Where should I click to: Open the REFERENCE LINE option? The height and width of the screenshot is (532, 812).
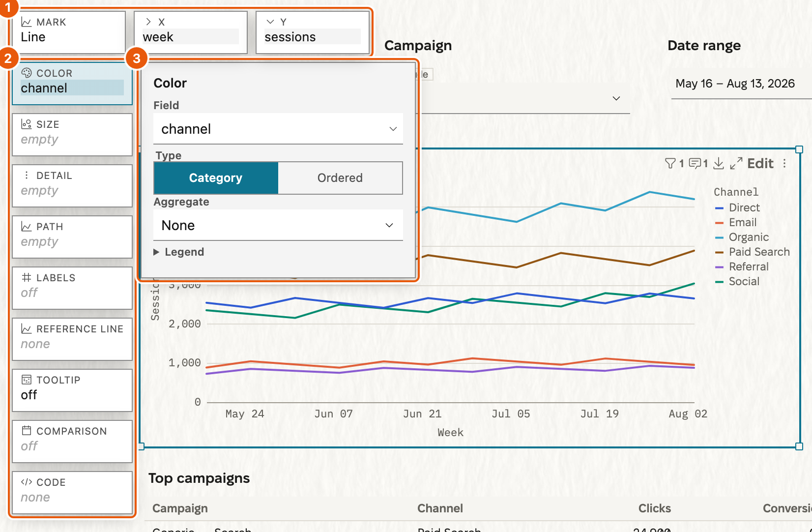point(72,339)
